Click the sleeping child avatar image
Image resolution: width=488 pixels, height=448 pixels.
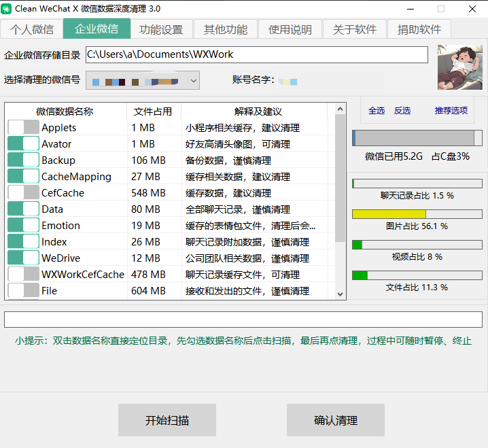(x=460, y=67)
